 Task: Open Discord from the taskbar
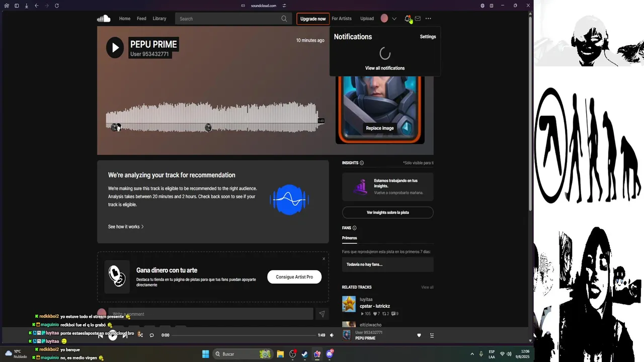[x=330, y=354]
